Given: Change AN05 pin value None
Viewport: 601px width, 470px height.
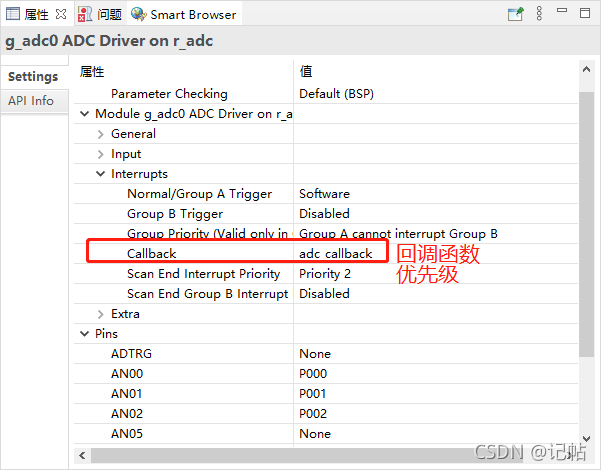Looking at the screenshot, I should coord(315,434).
